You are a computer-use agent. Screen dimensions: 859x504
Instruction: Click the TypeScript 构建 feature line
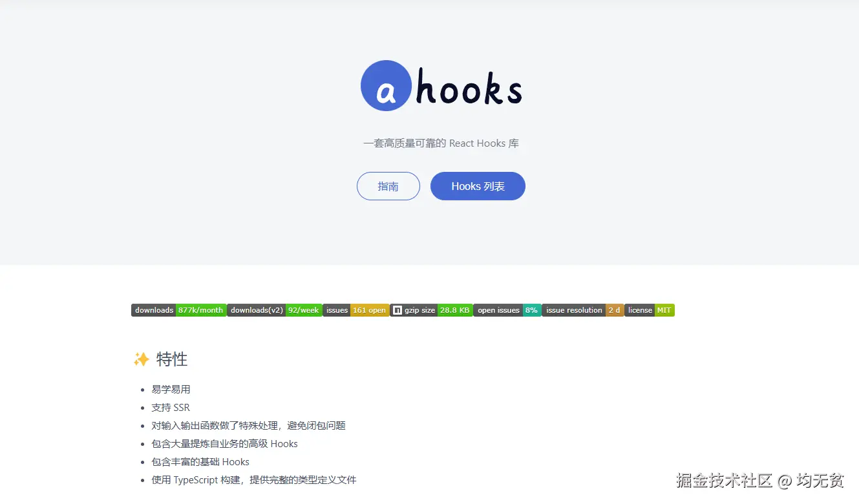254,479
